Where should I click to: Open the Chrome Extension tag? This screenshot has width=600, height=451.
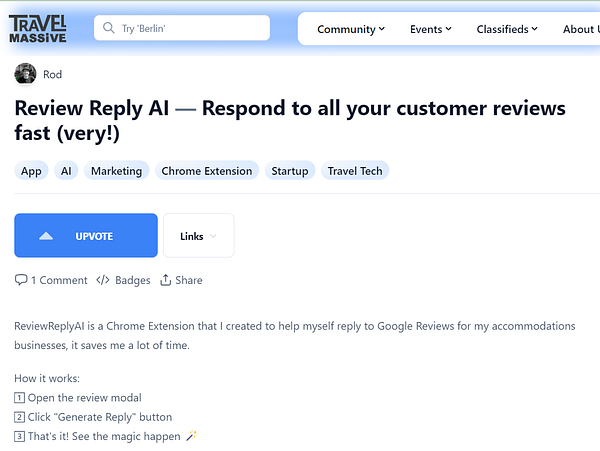click(x=207, y=171)
